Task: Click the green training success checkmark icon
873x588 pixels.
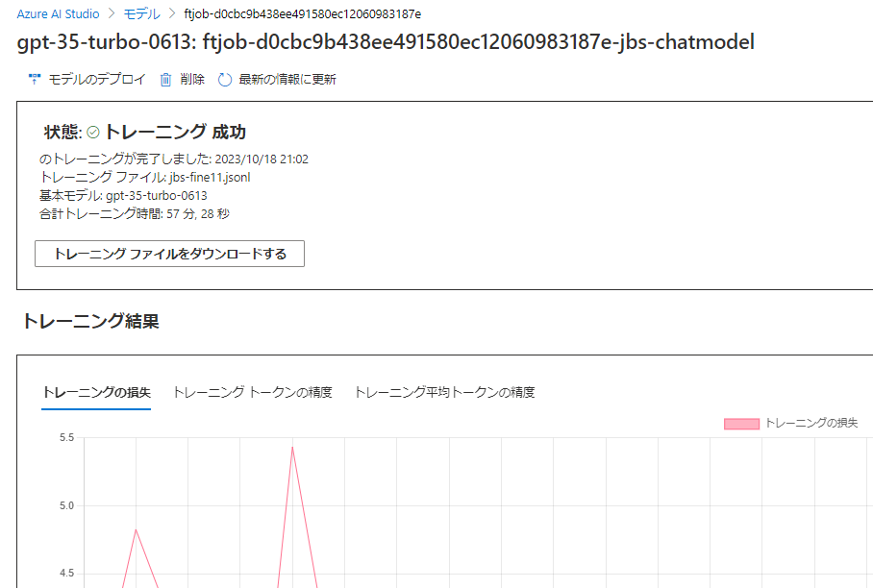Action: coord(93,132)
